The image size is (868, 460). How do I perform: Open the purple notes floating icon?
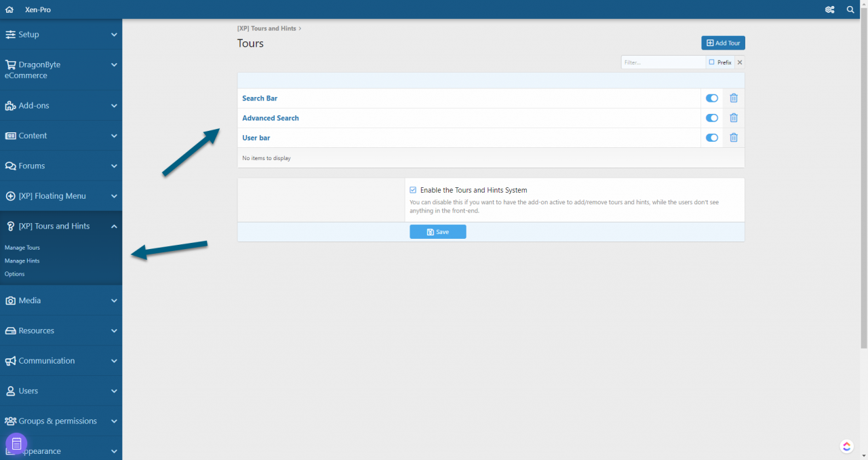(16, 444)
